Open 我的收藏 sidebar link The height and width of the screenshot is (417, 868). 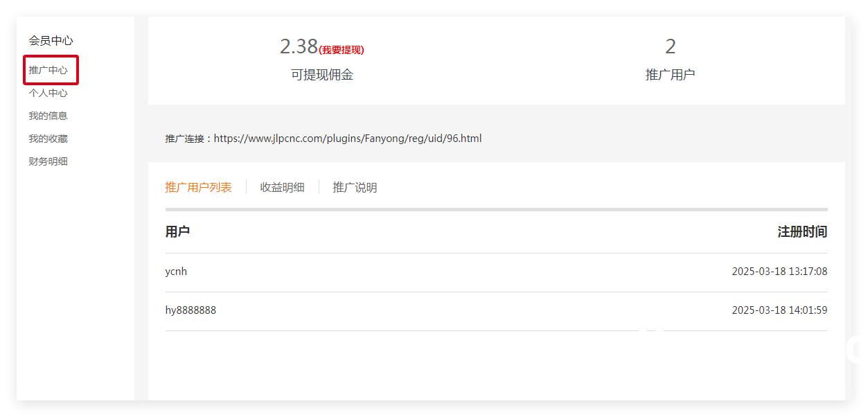pos(48,139)
